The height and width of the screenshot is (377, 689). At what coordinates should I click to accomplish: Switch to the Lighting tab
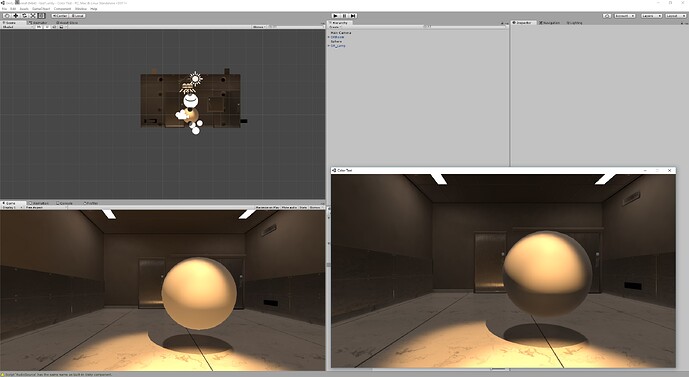click(x=574, y=23)
